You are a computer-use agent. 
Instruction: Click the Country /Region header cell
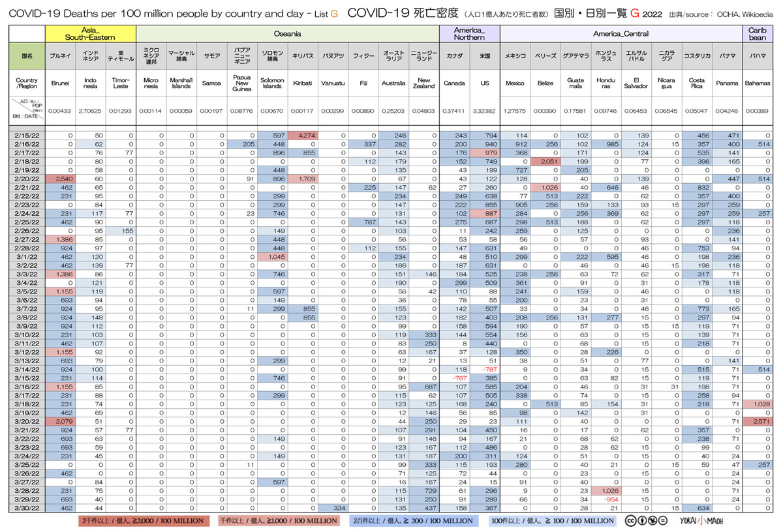[28, 83]
